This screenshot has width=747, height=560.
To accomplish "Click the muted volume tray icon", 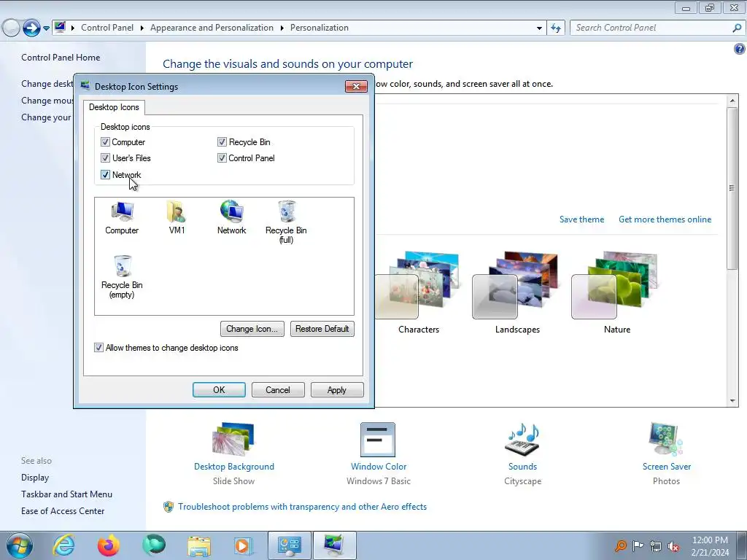I will [673, 546].
